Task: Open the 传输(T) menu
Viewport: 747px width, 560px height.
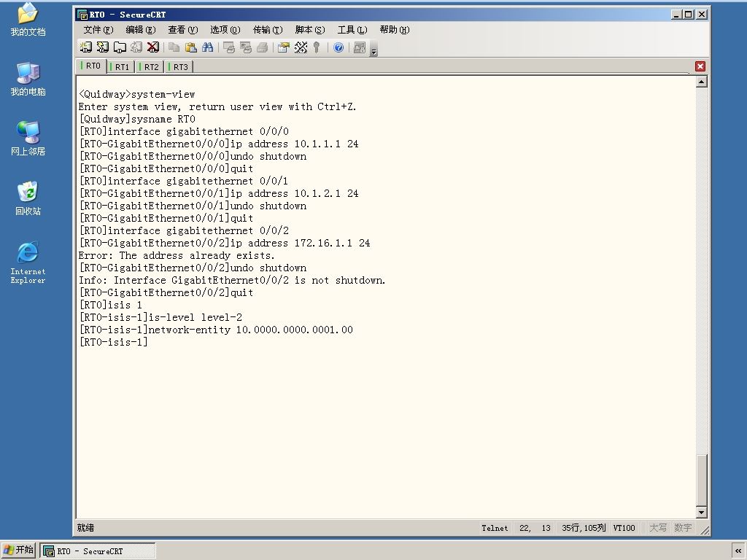Action: [x=267, y=29]
